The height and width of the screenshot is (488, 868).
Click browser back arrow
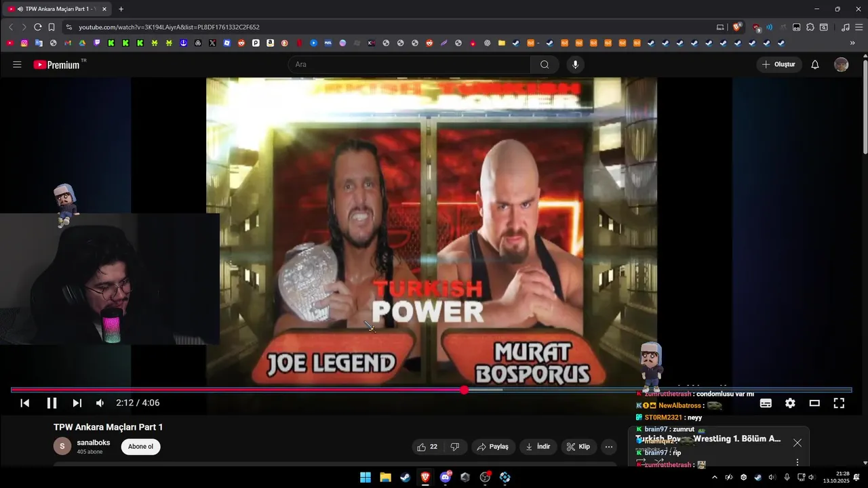pos(11,27)
